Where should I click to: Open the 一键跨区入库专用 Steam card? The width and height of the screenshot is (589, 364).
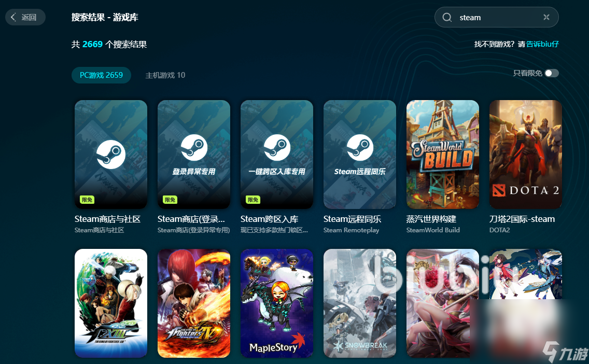pyautogui.click(x=277, y=155)
